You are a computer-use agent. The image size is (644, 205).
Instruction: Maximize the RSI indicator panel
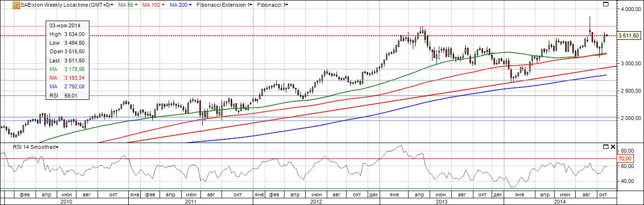point(605,146)
